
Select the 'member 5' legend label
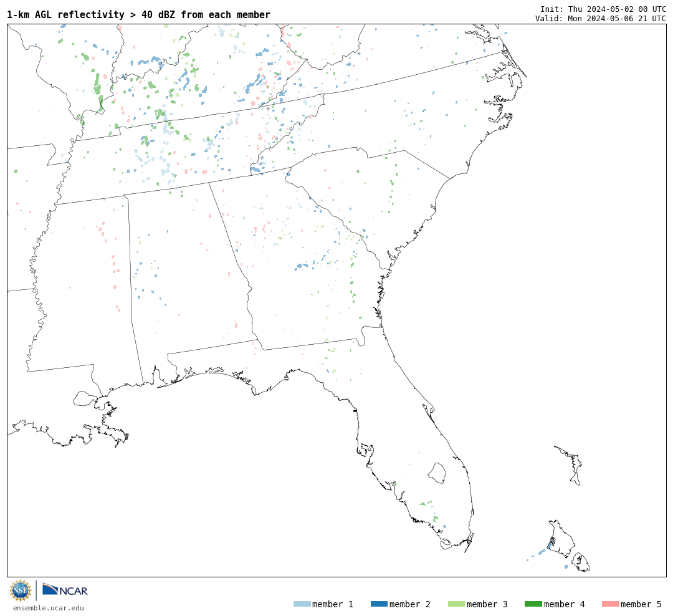[x=641, y=604]
